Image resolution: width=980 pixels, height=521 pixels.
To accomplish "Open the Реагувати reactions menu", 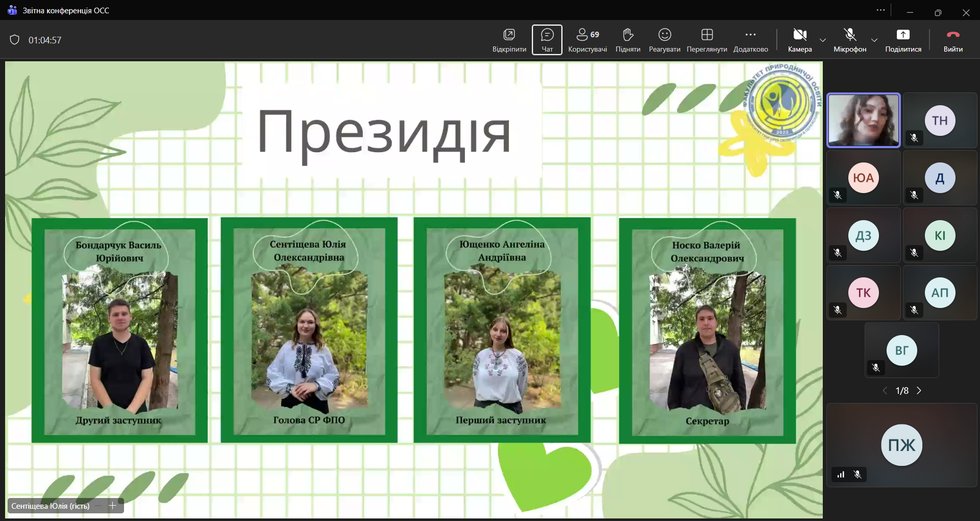I will click(664, 40).
